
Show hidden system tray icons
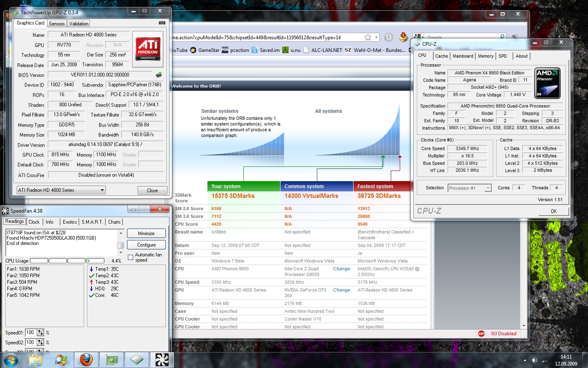(525, 360)
